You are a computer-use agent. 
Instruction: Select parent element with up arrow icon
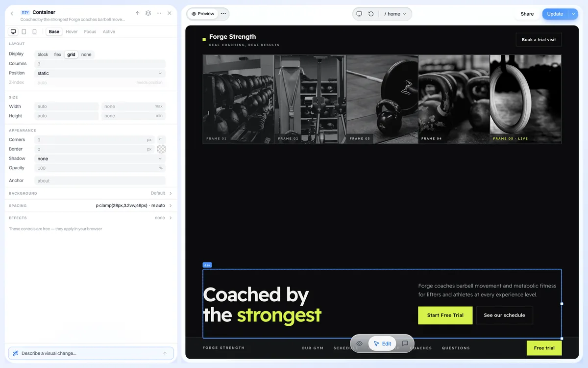138,13
